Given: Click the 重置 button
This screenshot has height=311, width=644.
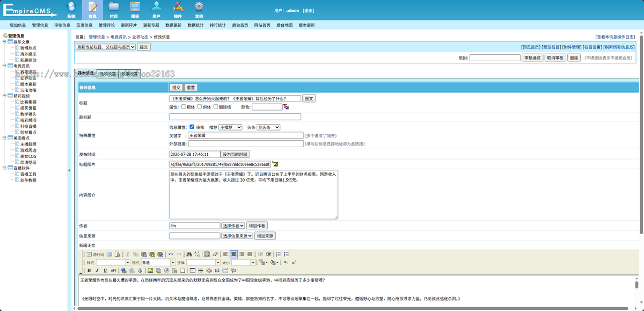Looking at the screenshot, I should click(x=191, y=87).
